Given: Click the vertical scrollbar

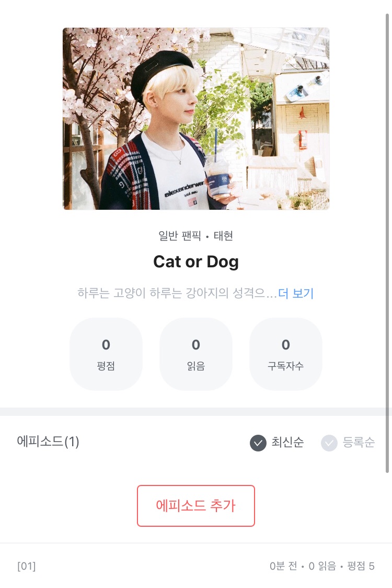Looking at the screenshot, I should [x=387, y=241].
